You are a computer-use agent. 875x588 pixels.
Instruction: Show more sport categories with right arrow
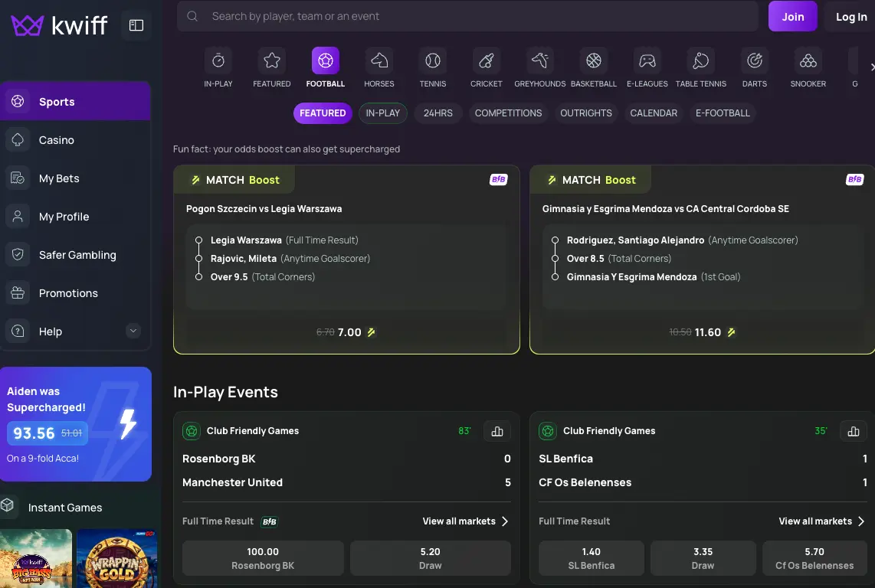tap(871, 67)
